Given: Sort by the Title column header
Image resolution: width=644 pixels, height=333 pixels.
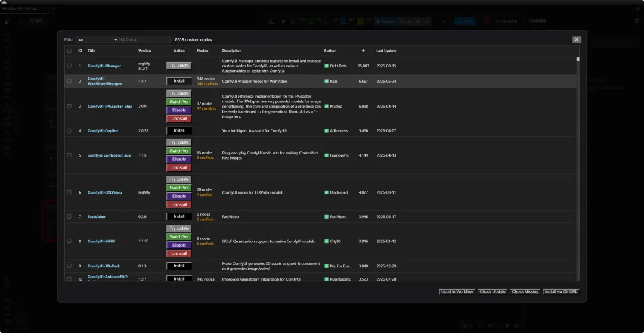Looking at the screenshot, I should 91,51.
